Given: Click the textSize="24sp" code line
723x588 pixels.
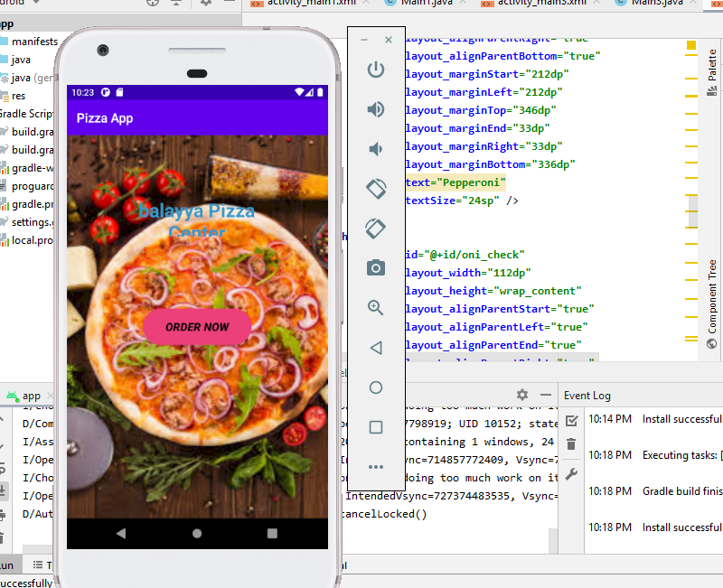Looking at the screenshot, I should pos(462,201).
